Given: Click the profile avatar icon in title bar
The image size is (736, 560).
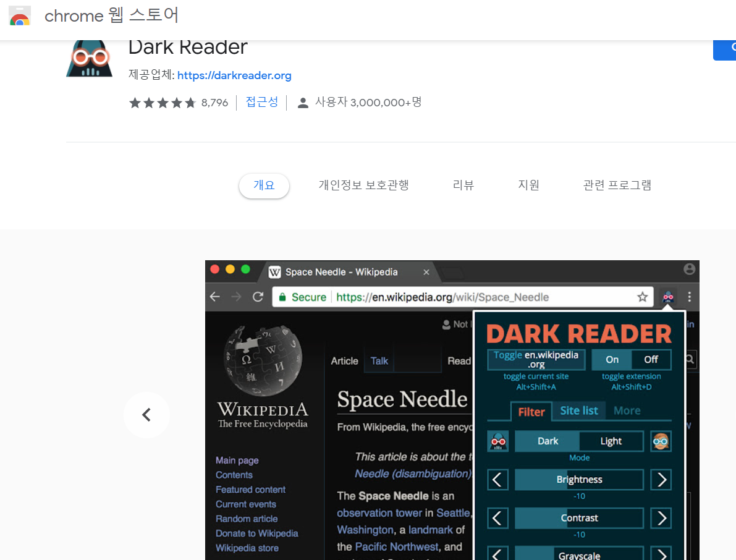Looking at the screenshot, I should 689,269.
